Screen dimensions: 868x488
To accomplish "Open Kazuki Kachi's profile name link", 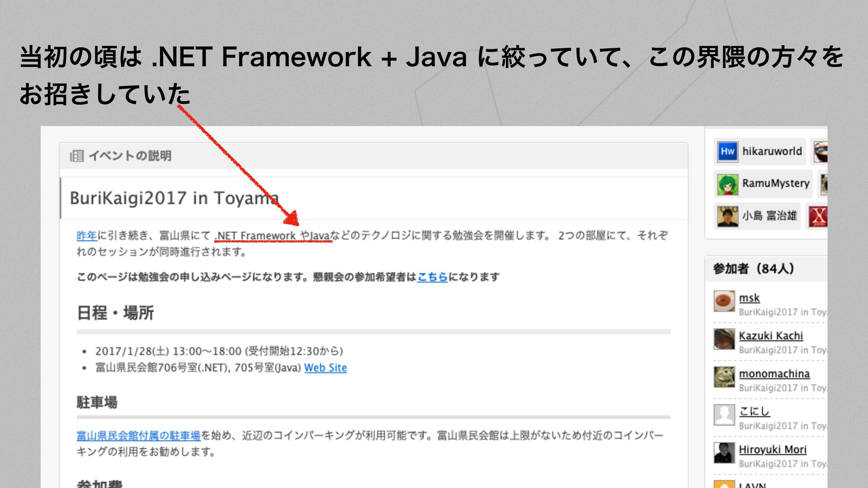I will [x=771, y=336].
